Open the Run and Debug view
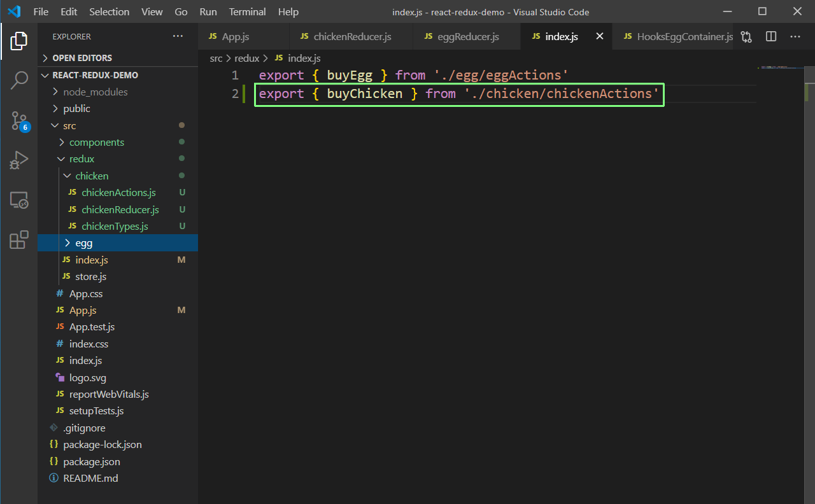The height and width of the screenshot is (504, 815). click(18, 160)
